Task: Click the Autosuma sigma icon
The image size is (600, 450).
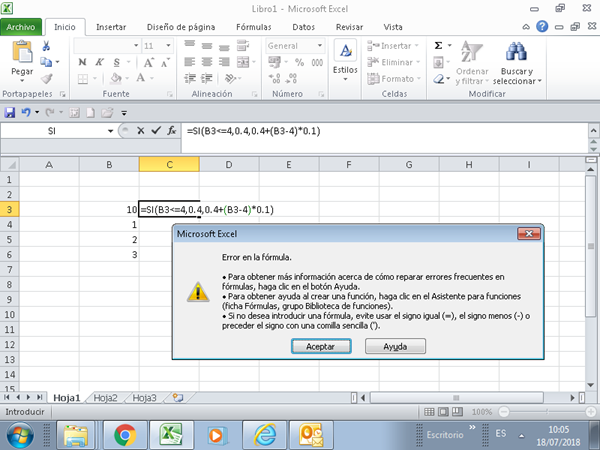Action: pos(439,46)
